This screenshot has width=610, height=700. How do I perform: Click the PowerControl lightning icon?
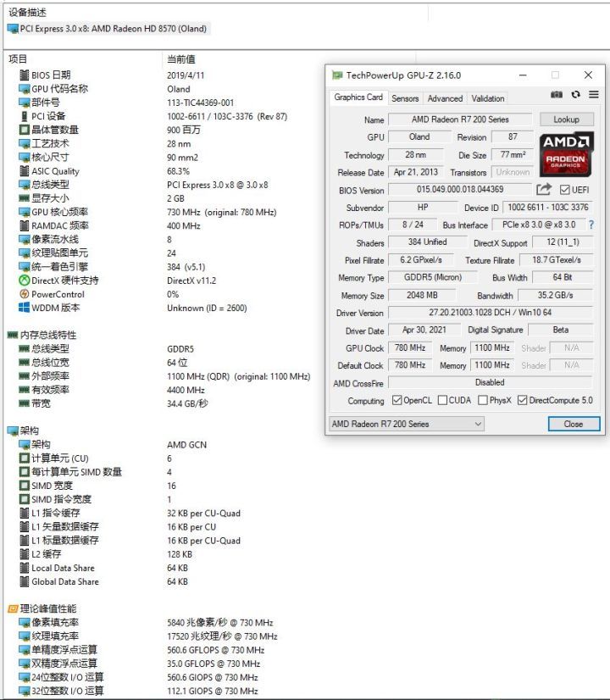(24, 294)
